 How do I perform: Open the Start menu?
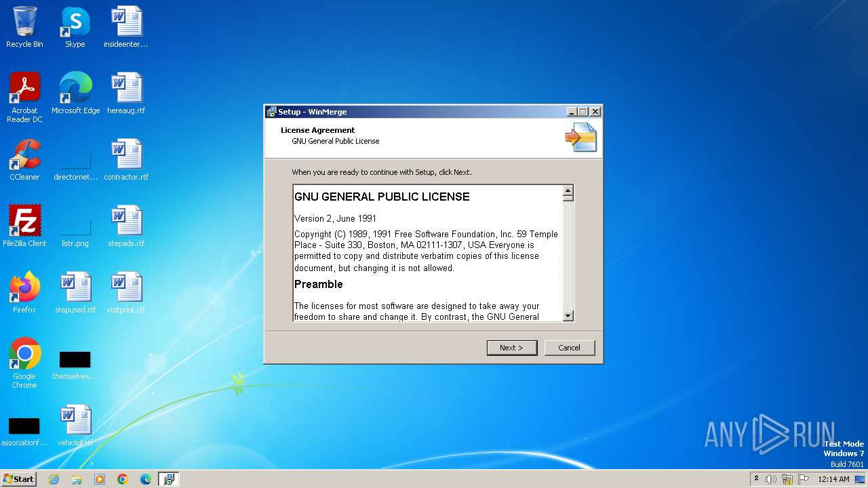click(18, 479)
